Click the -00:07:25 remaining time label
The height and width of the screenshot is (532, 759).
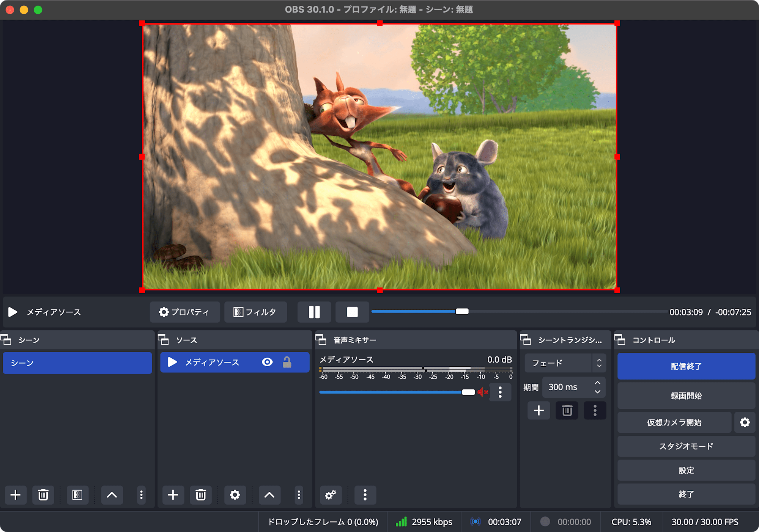point(733,312)
